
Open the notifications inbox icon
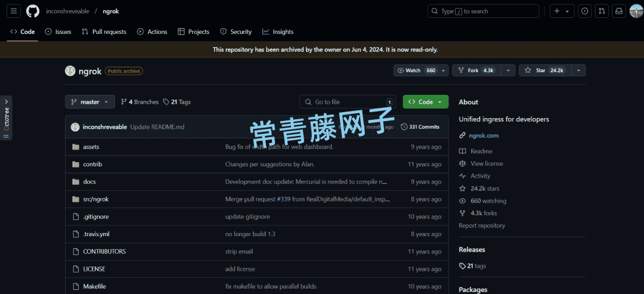(x=620, y=11)
